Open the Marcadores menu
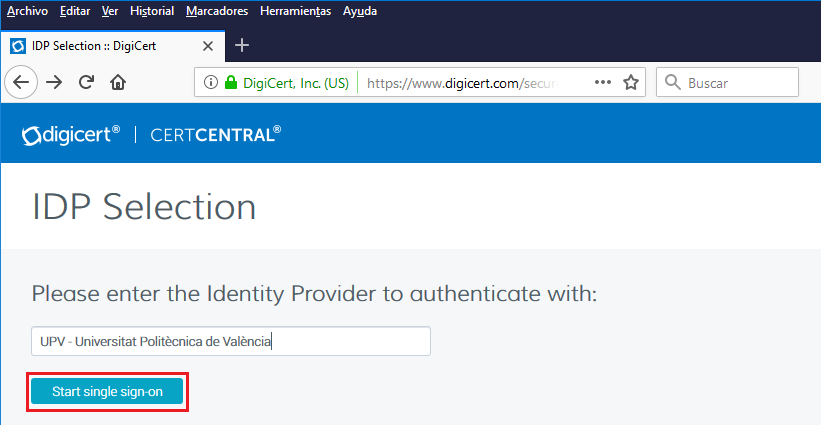The width and height of the screenshot is (821, 425). click(216, 11)
